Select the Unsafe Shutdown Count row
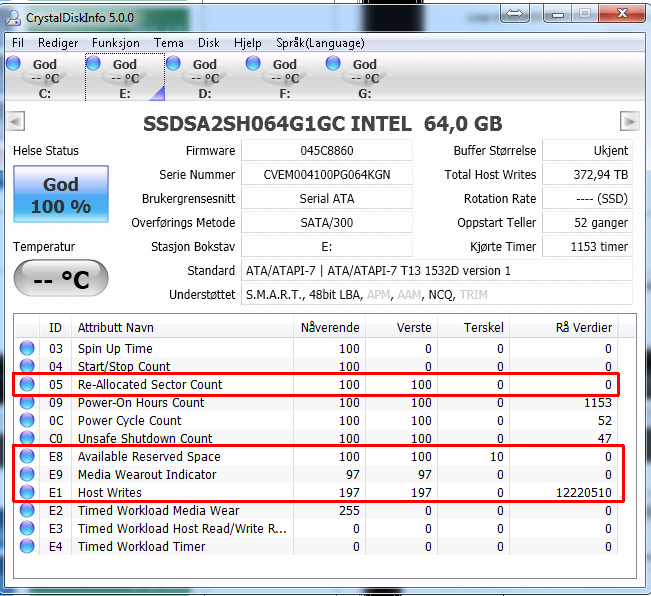 [316, 438]
